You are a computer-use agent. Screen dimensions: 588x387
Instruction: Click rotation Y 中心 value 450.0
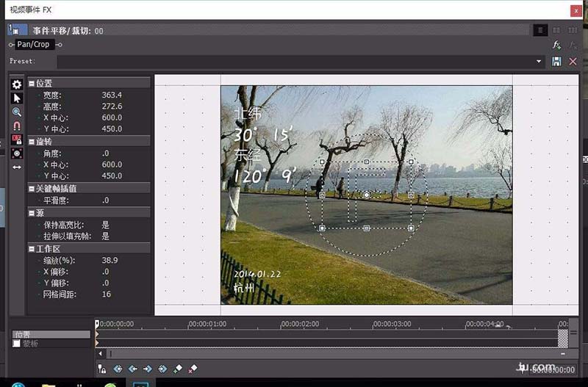pos(112,176)
